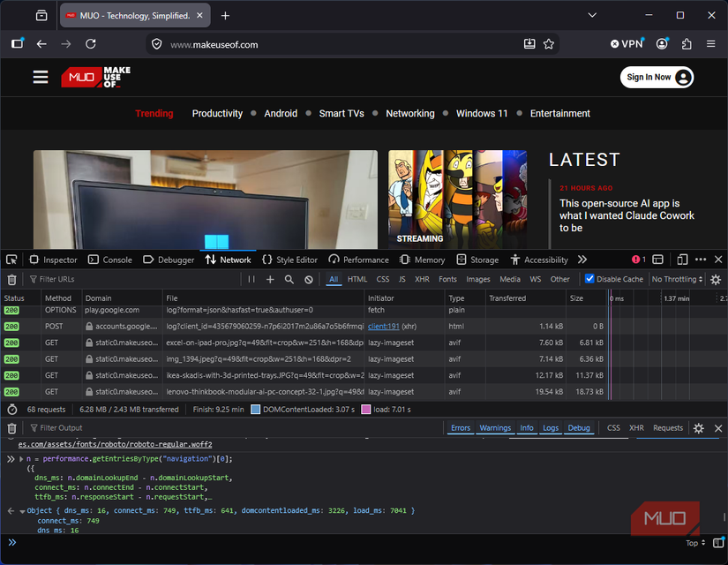Open the laptop article thumbnail
The image size is (728, 565).
206,200
